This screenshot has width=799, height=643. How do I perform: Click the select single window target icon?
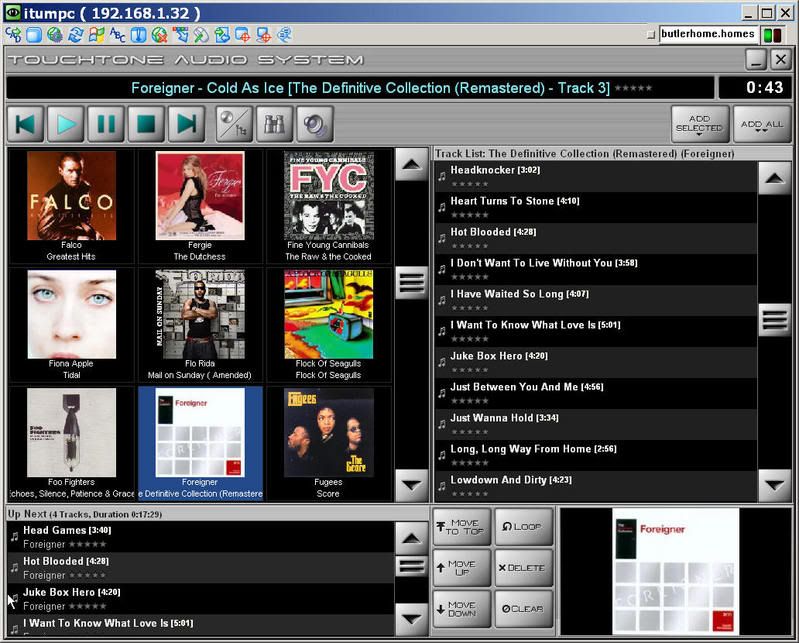(x=243, y=34)
